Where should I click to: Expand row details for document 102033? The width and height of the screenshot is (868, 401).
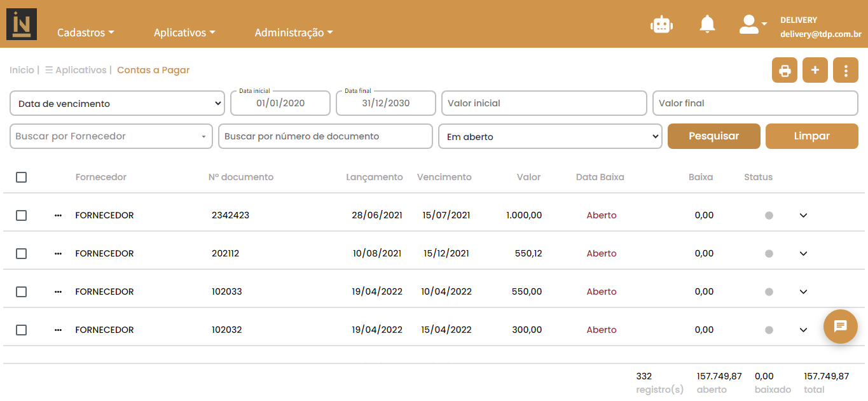[803, 292]
